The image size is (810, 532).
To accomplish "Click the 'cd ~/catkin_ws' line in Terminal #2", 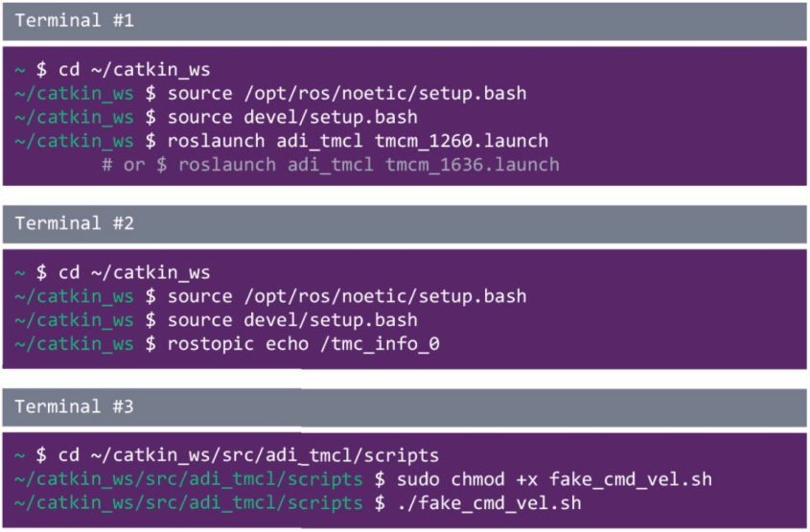I will [x=134, y=273].
